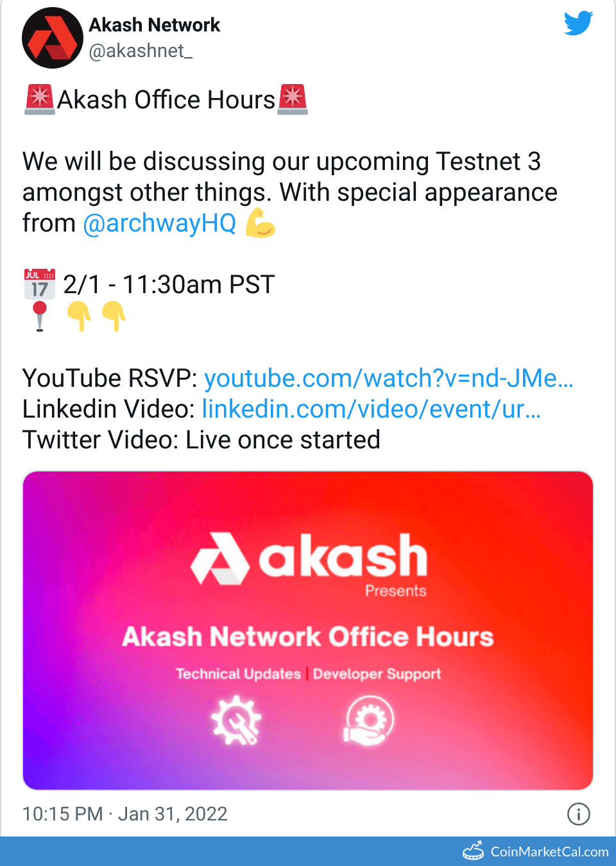Image resolution: width=616 pixels, height=866 pixels.
Task: Click the flexed bicep emoji
Action: [x=260, y=223]
